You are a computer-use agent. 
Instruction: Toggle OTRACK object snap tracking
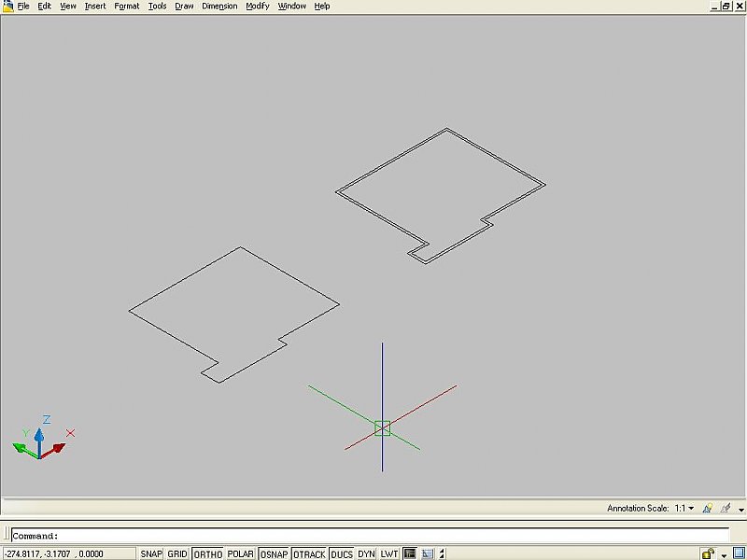tap(309, 553)
